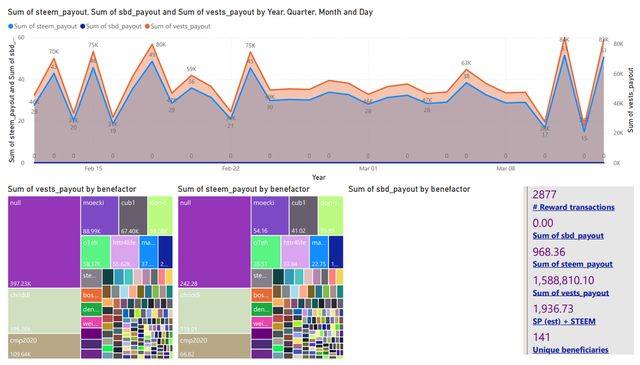Click the Feb 15 x-axis label
Image resolution: width=640 pixels, height=365 pixels.
point(93,169)
